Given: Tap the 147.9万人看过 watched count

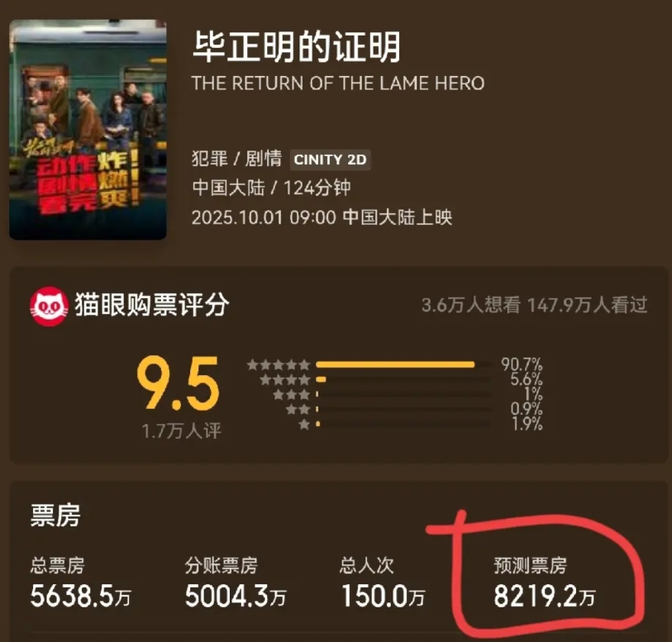Looking at the screenshot, I should pyautogui.click(x=587, y=306).
